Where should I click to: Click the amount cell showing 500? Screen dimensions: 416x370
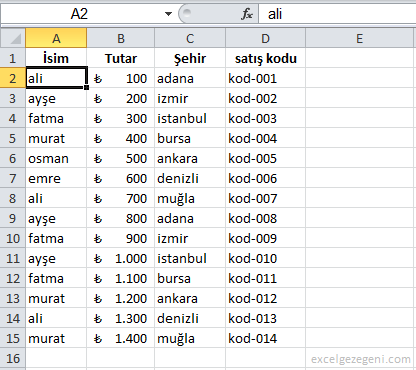[x=121, y=158]
